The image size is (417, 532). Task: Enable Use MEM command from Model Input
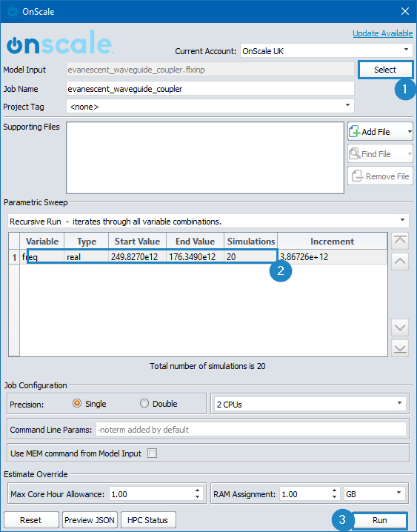(153, 453)
